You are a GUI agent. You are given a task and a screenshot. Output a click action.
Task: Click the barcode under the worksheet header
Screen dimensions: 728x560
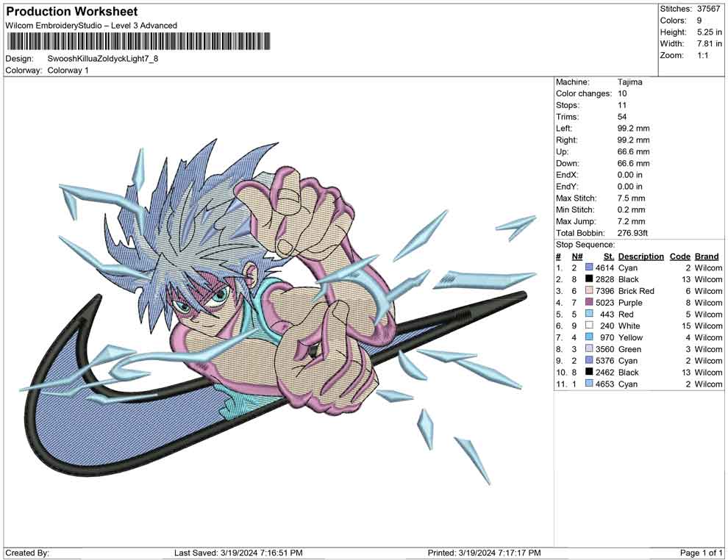[138, 41]
